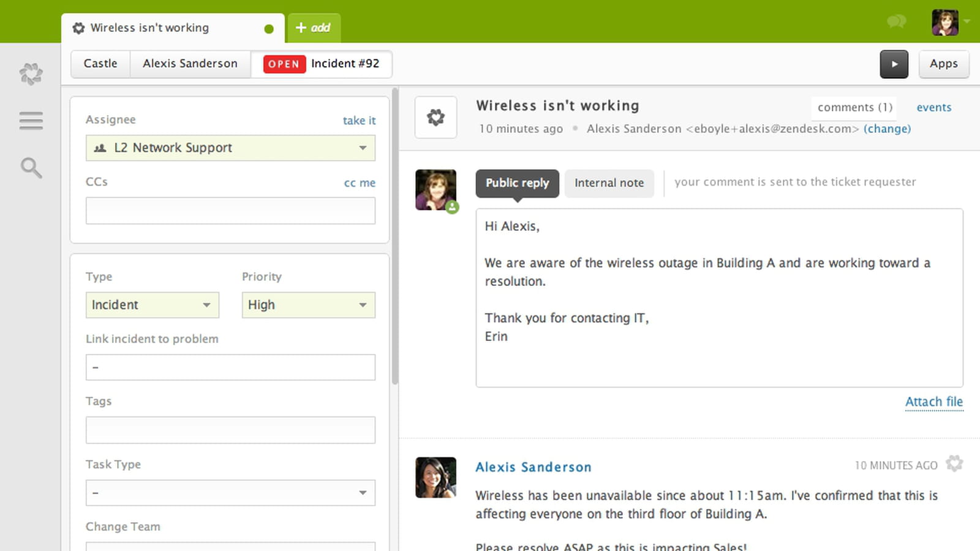Expand the Priority High dropdown
This screenshot has width=980, height=551.
point(309,305)
